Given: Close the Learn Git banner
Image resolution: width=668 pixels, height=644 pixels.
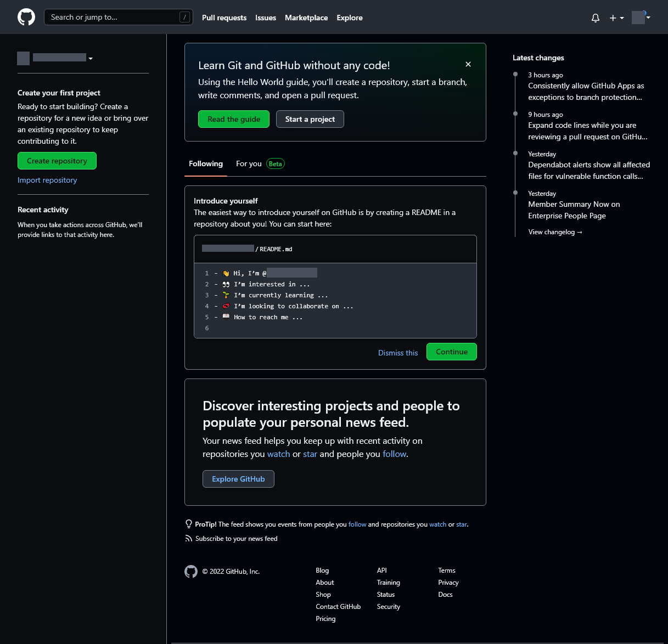Looking at the screenshot, I should [468, 64].
